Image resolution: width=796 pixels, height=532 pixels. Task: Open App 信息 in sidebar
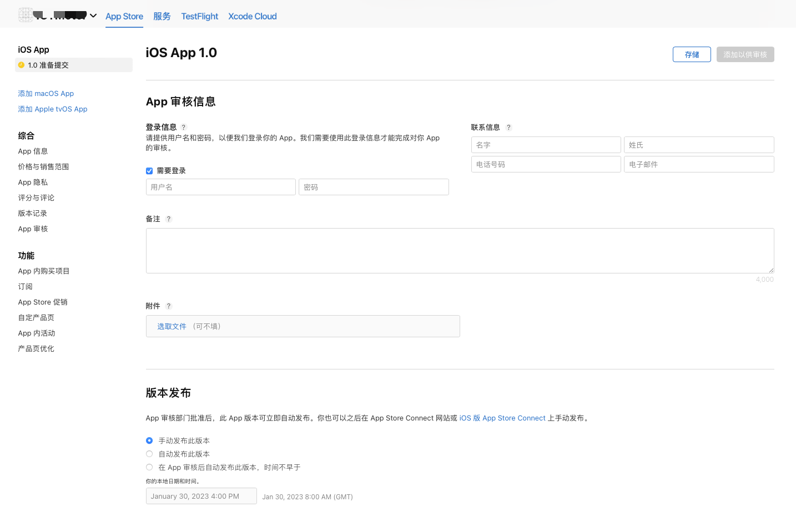[x=33, y=151]
